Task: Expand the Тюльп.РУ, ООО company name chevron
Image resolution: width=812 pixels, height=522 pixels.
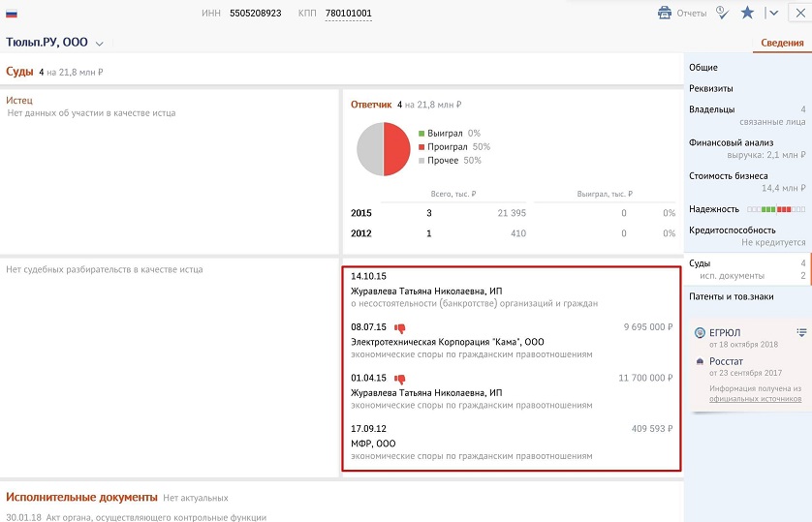Action: (x=100, y=44)
